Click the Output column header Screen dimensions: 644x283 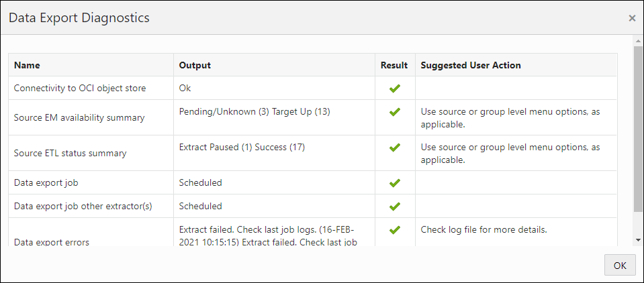tap(195, 65)
